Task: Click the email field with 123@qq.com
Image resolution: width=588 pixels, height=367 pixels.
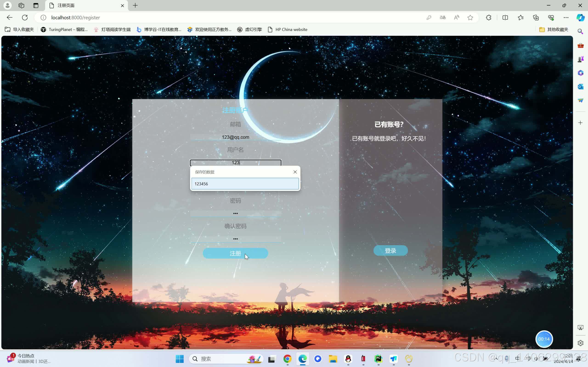Action: coord(235,137)
